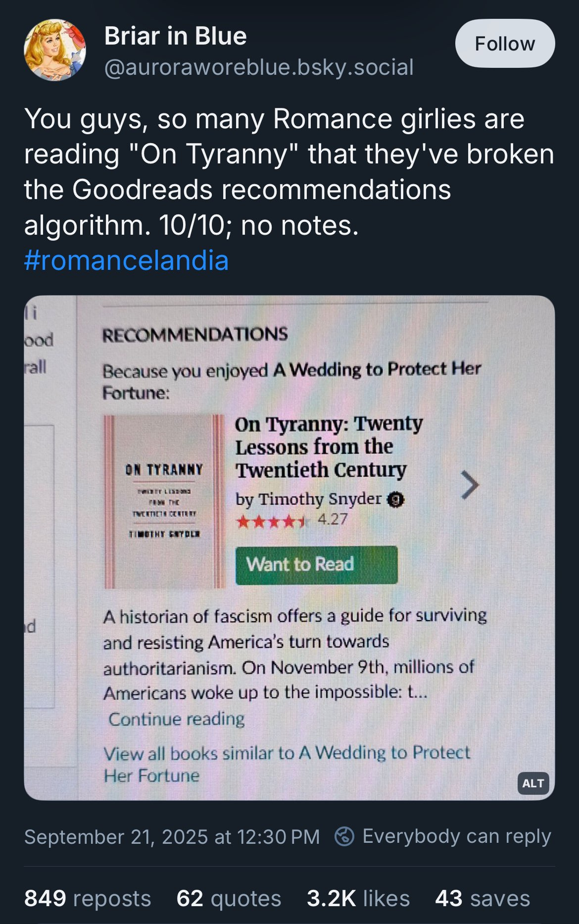View all books similar to A Wedding
Viewport: 579px width, 924px height.
point(286,763)
